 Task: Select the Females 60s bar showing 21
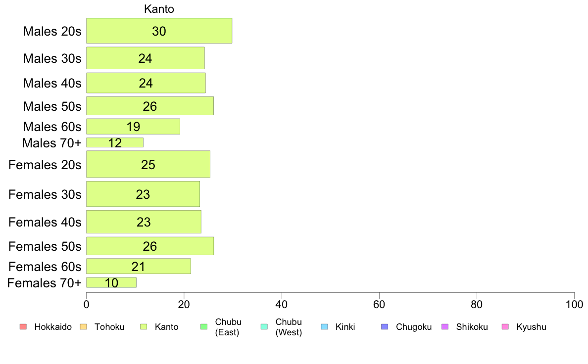[139, 266]
